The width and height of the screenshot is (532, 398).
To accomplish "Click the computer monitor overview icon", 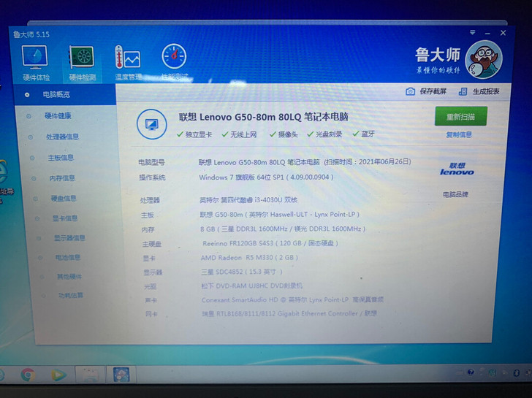I will 152,124.
